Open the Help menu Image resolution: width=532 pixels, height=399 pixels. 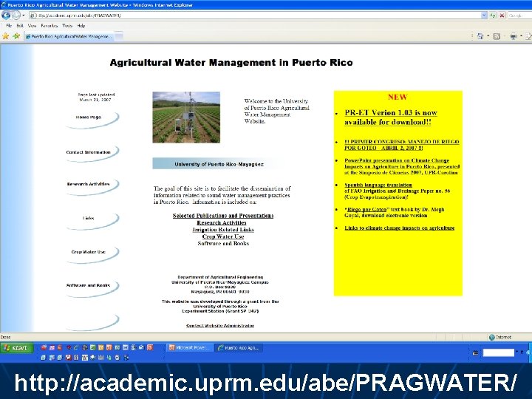[x=81, y=25]
